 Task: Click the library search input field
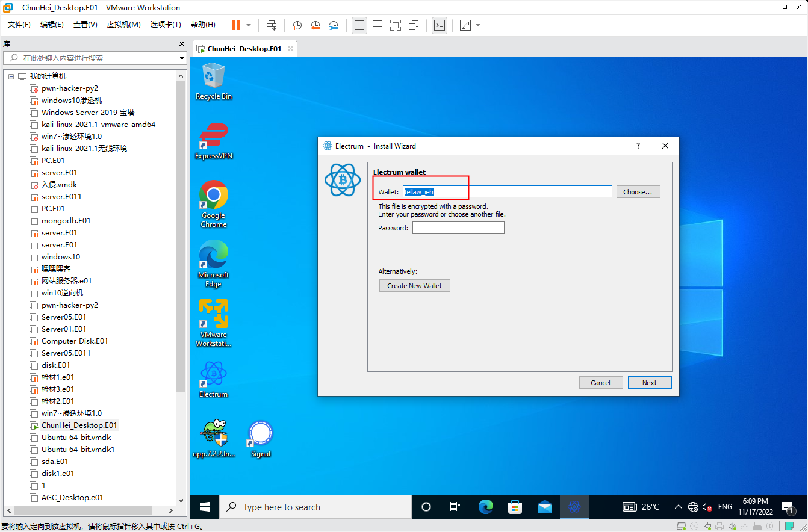click(90, 58)
